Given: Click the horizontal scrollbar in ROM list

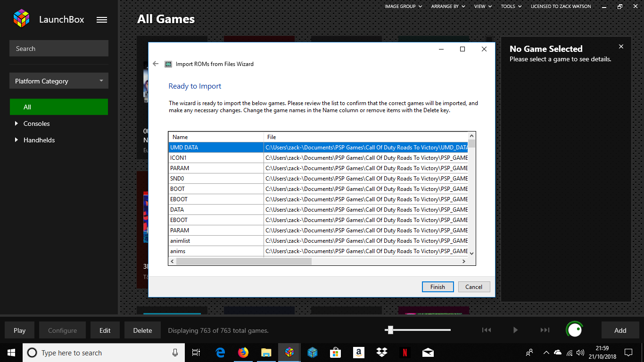Looking at the screenshot, I should (x=244, y=261).
